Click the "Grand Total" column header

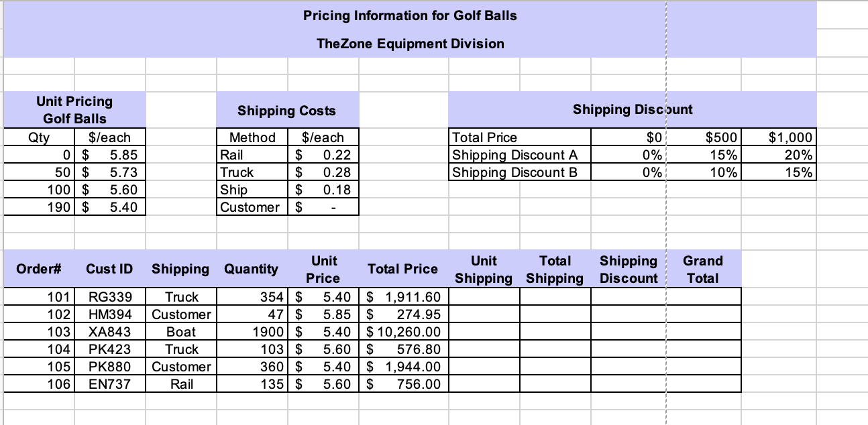click(x=702, y=269)
